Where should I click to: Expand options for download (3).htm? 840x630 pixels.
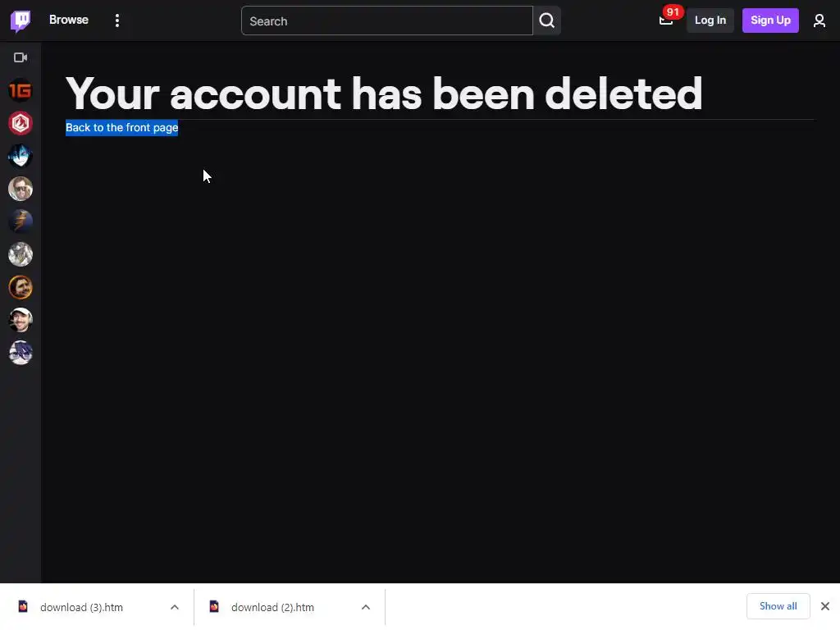click(175, 607)
